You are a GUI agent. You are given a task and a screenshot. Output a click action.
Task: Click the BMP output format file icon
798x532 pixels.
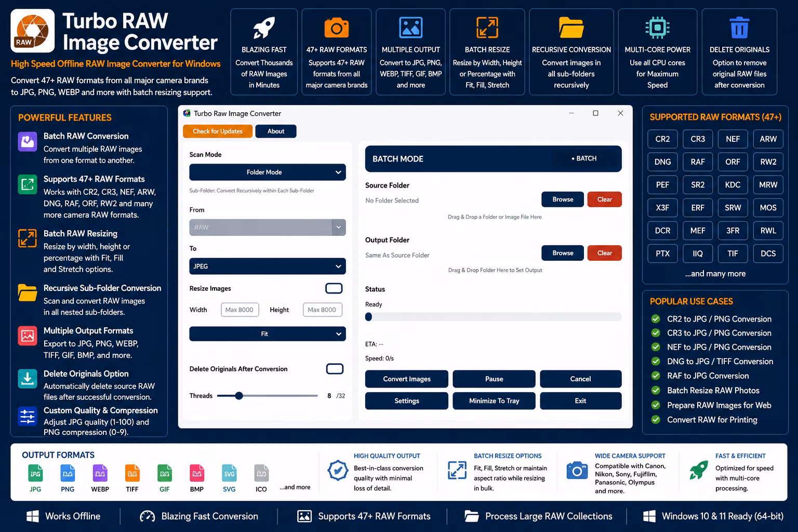197,473
